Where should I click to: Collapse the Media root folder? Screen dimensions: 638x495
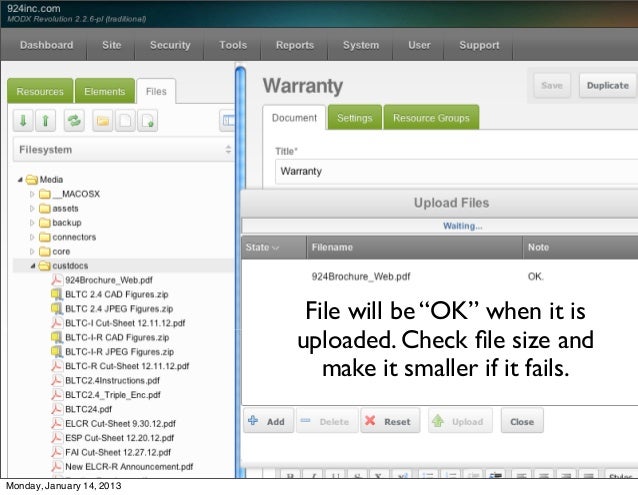[20, 179]
